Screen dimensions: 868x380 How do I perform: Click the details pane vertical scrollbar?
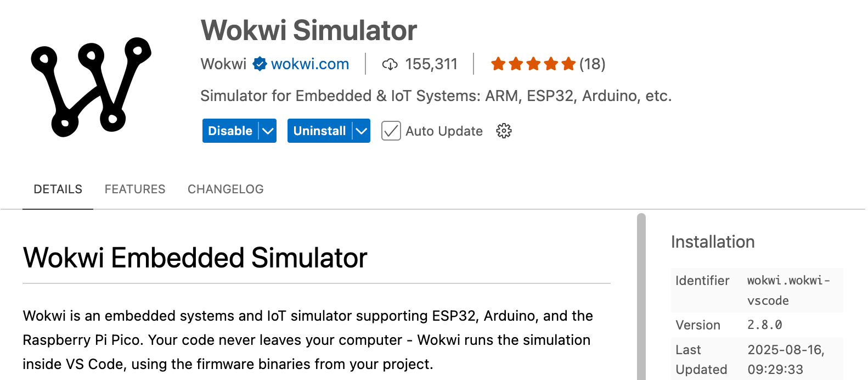(x=641, y=297)
